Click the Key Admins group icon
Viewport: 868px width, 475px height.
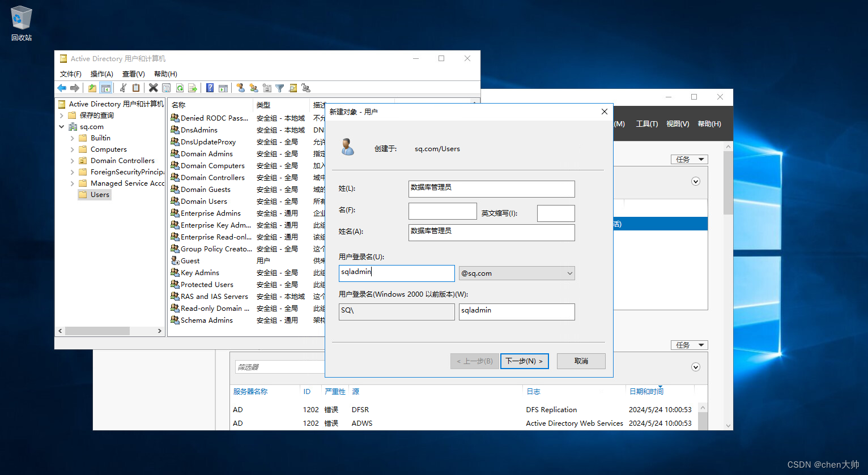[175, 272]
